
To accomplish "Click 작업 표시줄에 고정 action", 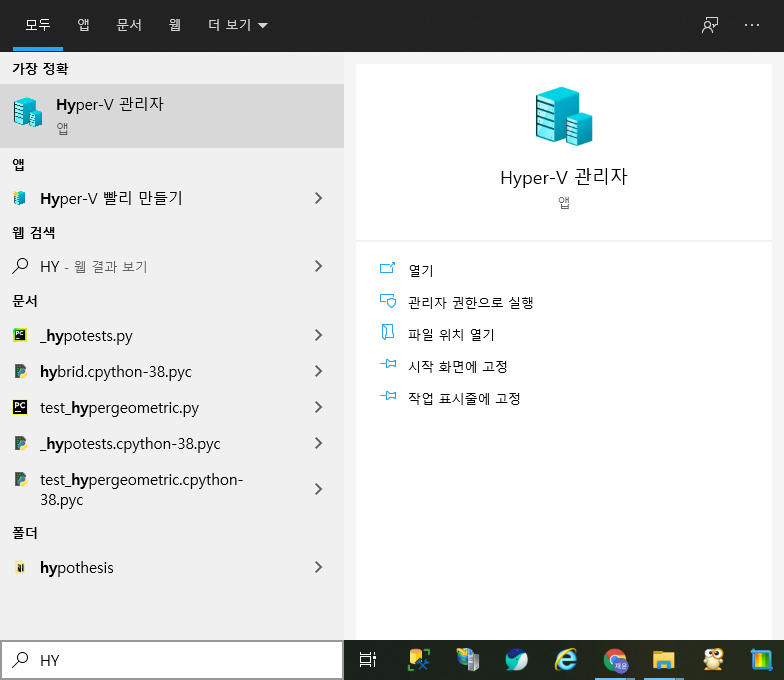I will (x=464, y=398).
